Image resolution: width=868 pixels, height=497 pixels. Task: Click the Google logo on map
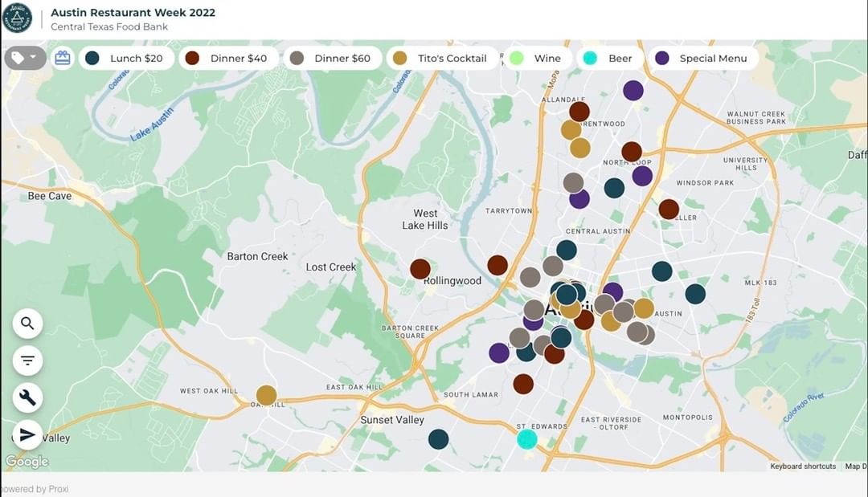click(x=27, y=462)
